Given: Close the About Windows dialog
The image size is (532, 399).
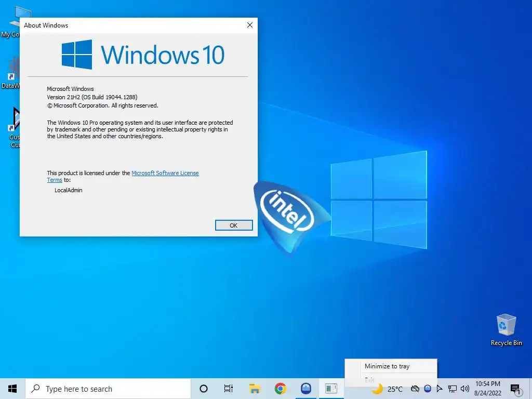Looking at the screenshot, I should tap(250, 25).
